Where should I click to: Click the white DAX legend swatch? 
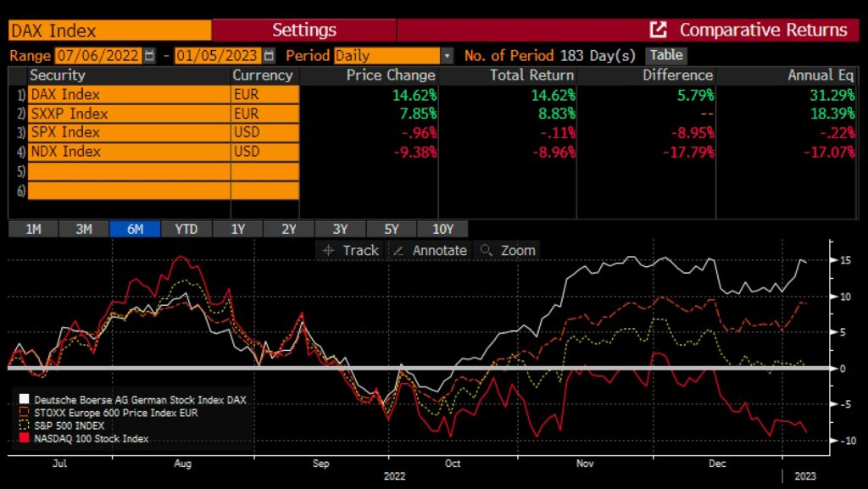click(24, 399)
